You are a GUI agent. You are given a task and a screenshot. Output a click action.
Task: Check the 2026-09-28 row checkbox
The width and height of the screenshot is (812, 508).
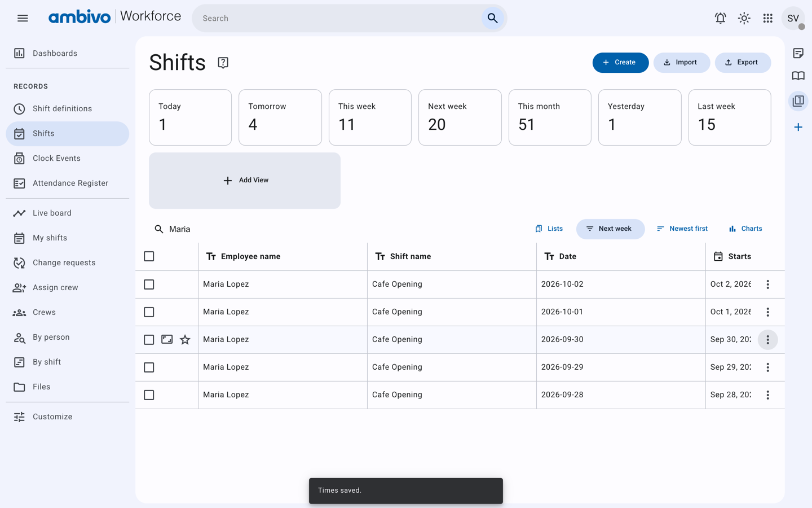149,395
